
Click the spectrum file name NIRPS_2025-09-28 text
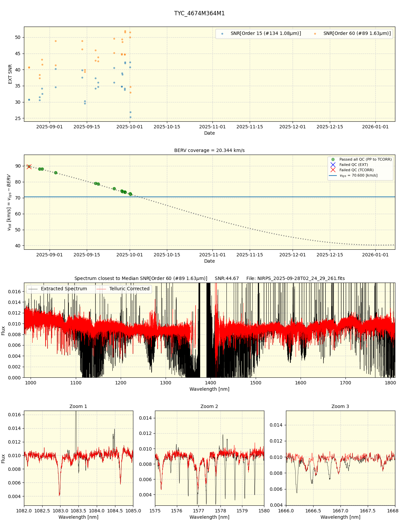click(301, 279)
